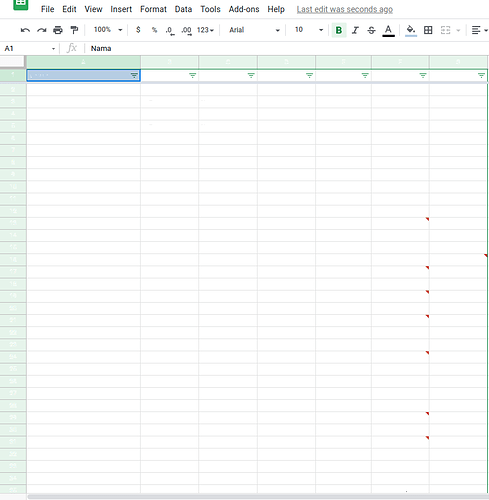Screen dimensions: 489x500
Task: Open the font size 10 dropdown
Action: point(309,30)
